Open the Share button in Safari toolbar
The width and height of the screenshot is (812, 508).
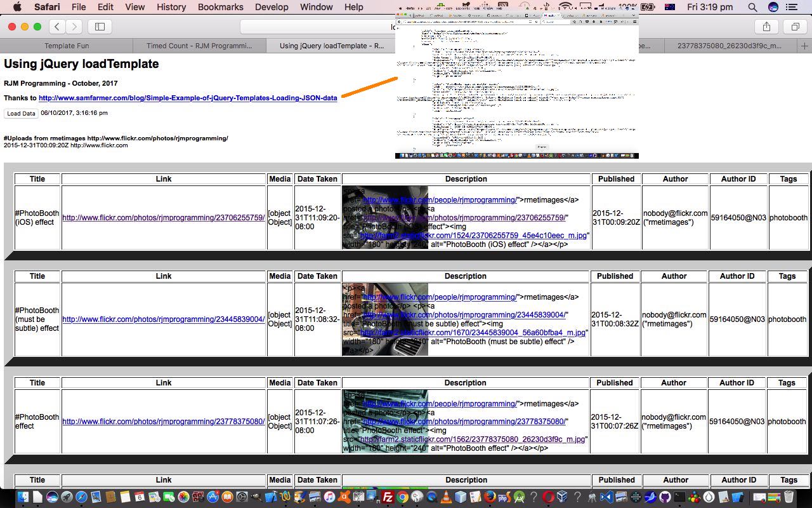[766, 26]
